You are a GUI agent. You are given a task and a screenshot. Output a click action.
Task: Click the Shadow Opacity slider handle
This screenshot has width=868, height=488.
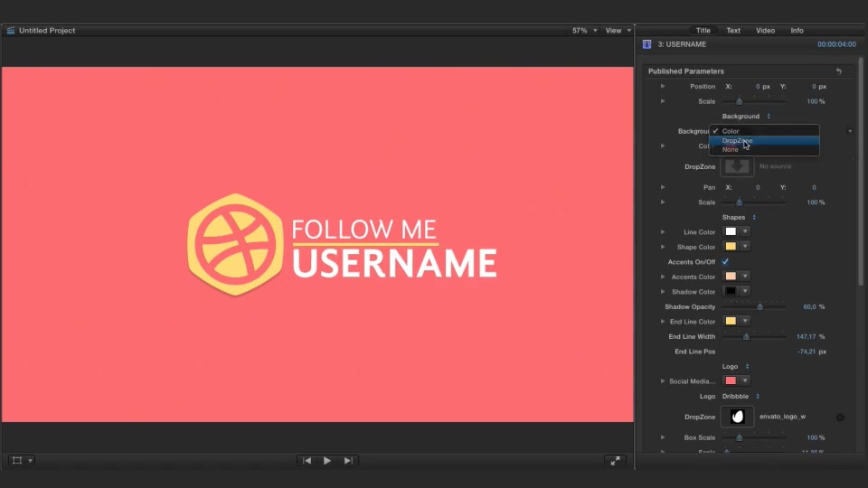(760, 306)
